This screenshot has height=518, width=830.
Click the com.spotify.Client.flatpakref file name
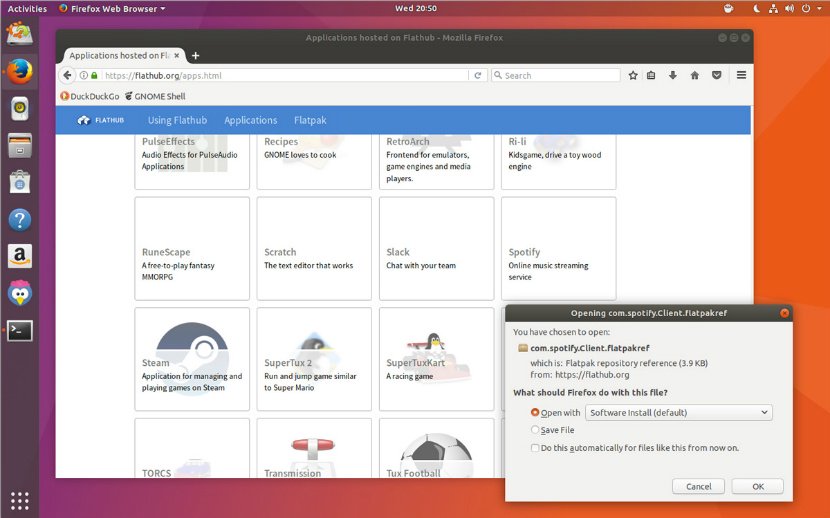click(590, 348)
